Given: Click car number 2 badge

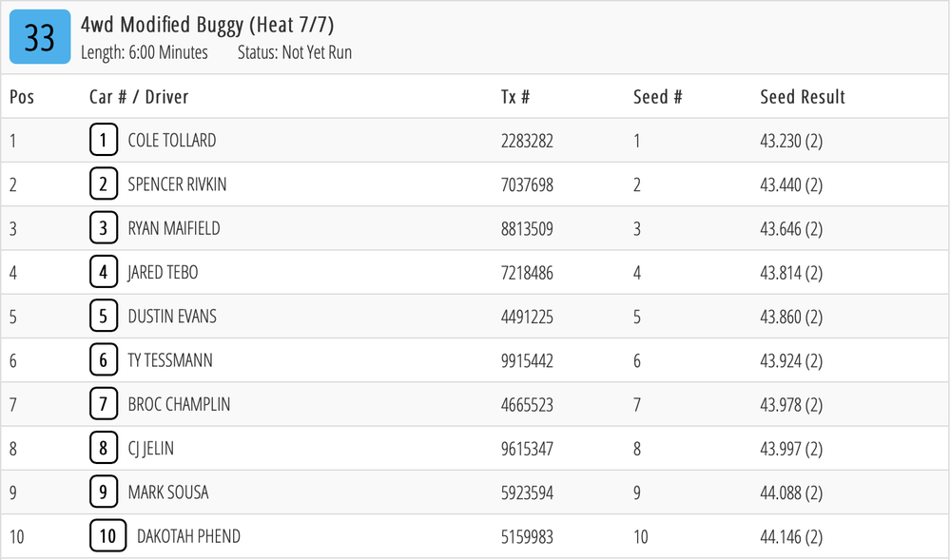Looking at the screenshot, I should click(x=104, y=184).
